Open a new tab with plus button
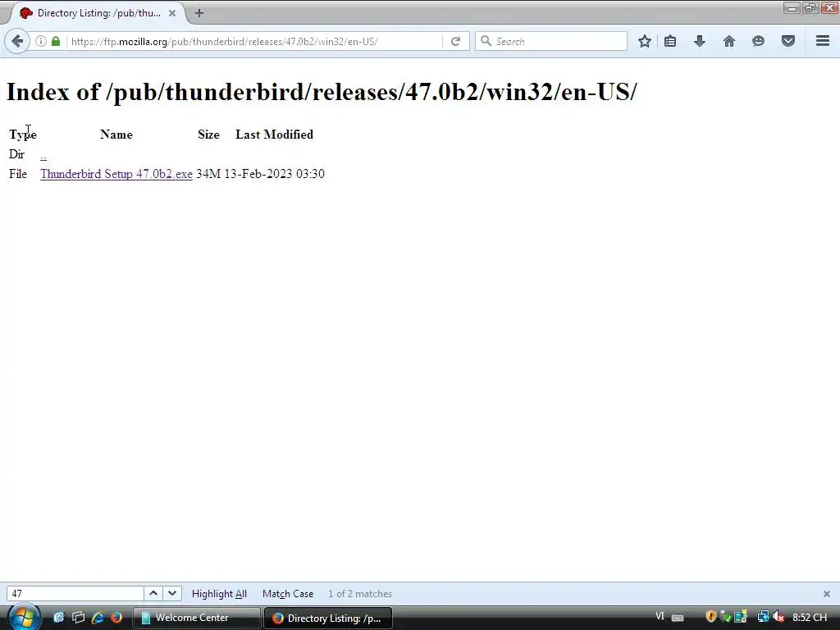The height and width of the screenshot is (630, 840). coord(199,13)
